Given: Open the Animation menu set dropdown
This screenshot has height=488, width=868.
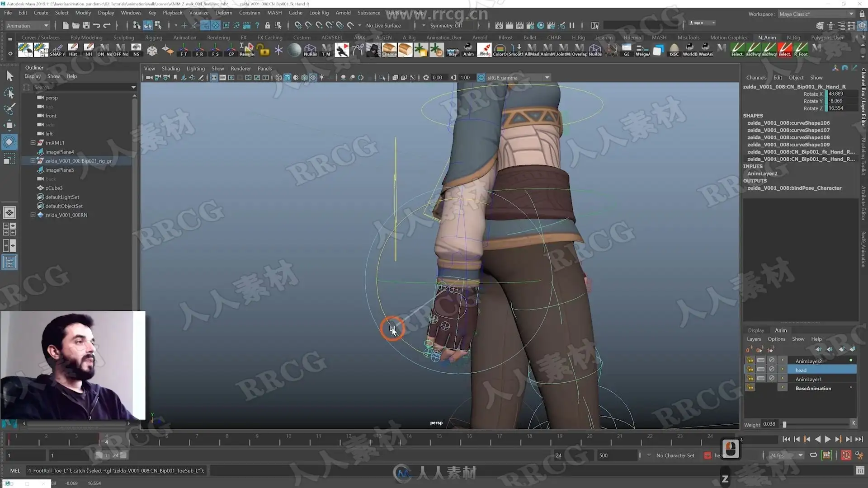Looking at the screenshot, I should tap(27, 26).
